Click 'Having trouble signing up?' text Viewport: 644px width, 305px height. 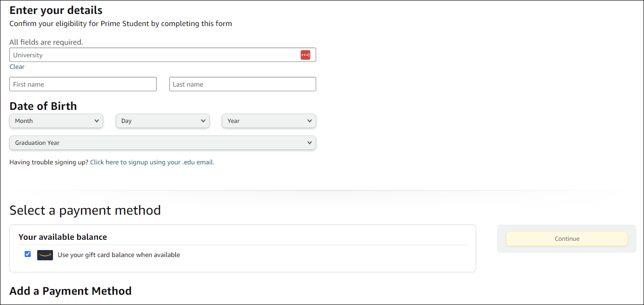point(49,163)
